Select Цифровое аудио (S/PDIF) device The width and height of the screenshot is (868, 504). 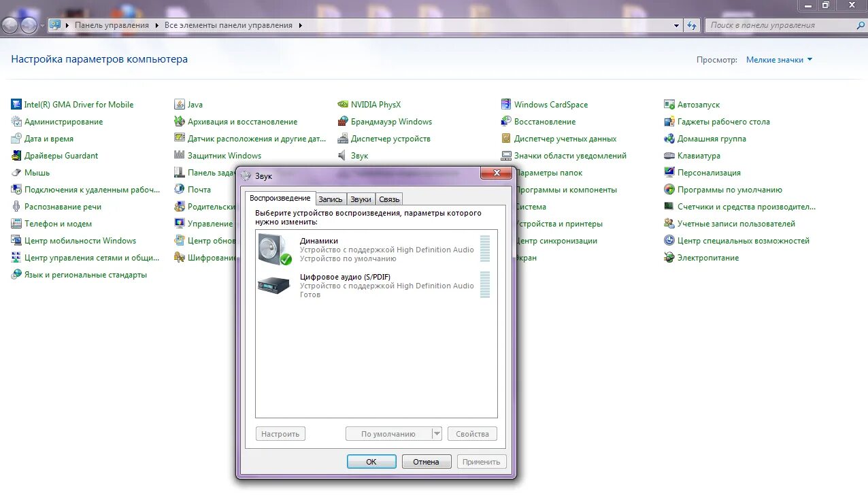[375, 285]
